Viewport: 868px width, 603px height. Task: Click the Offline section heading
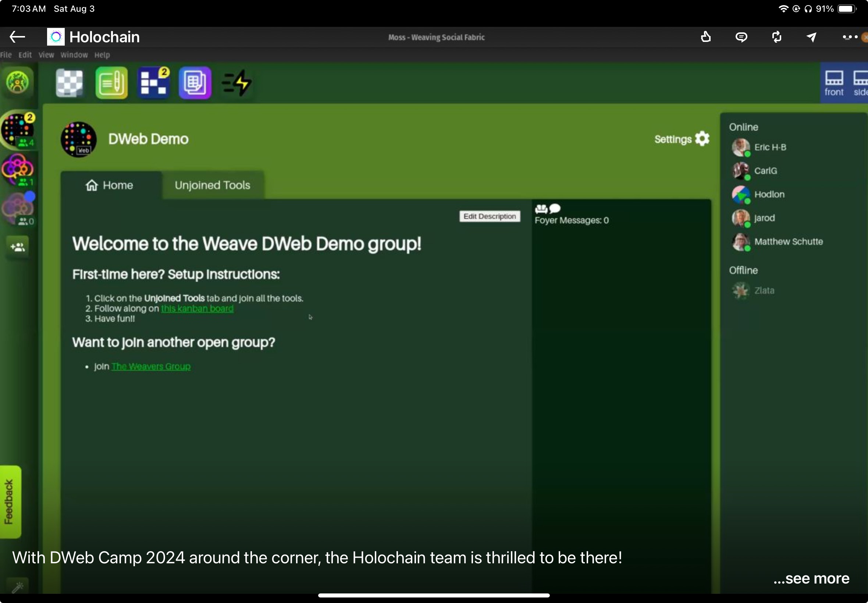[743, 271]
